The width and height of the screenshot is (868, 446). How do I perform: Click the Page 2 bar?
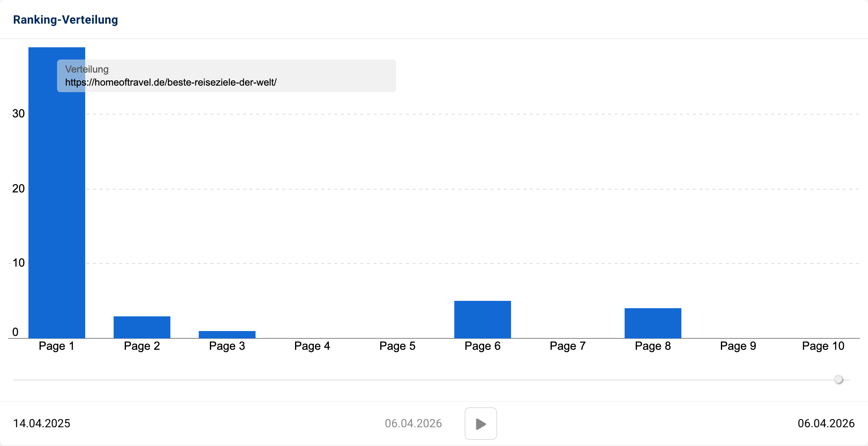142,327
